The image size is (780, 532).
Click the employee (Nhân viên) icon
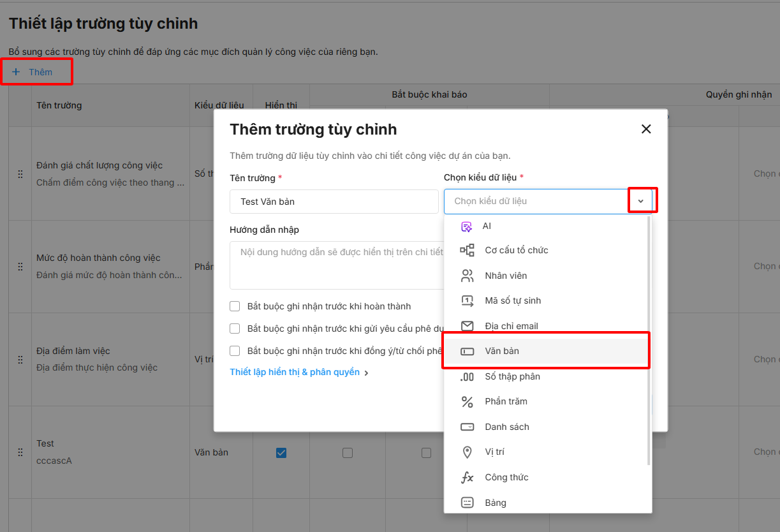pyautogui.click(x=467, y=276)
